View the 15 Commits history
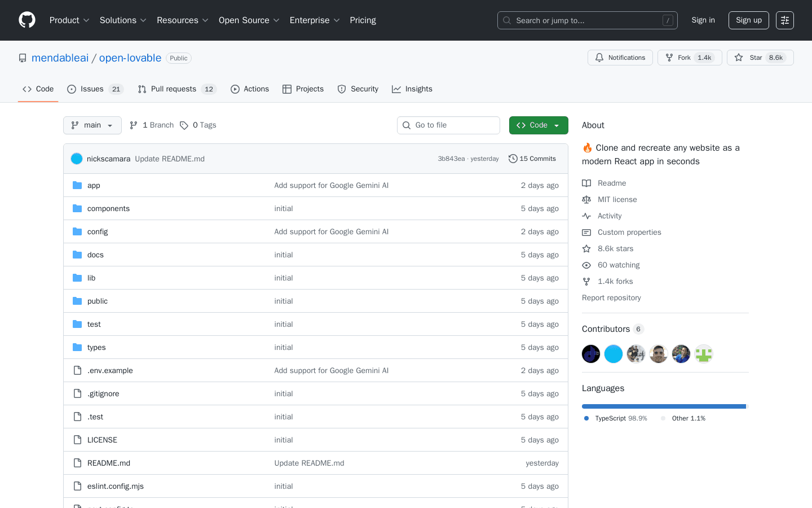The image size is (812, 508). [532, 159]
